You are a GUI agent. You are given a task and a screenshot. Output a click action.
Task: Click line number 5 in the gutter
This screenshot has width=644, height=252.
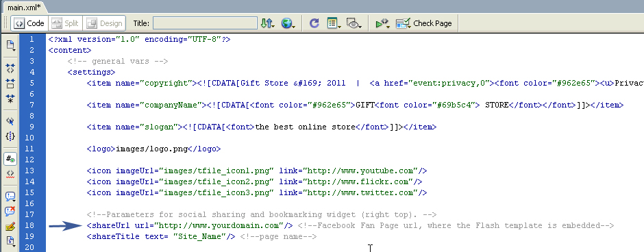pos(32,84)
